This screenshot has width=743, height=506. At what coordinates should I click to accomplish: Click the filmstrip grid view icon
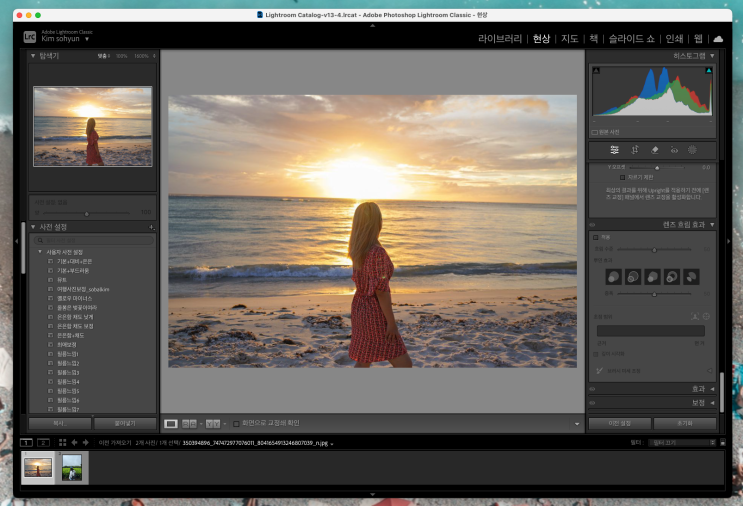coord(62,442)
